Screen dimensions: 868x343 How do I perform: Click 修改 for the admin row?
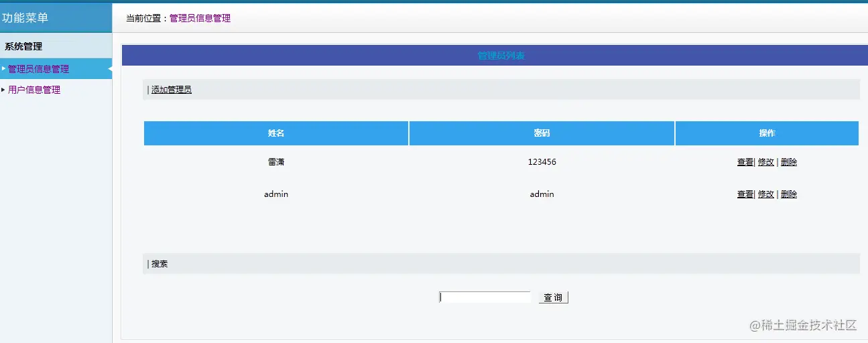pyautogui.click(x=766, y=194)
